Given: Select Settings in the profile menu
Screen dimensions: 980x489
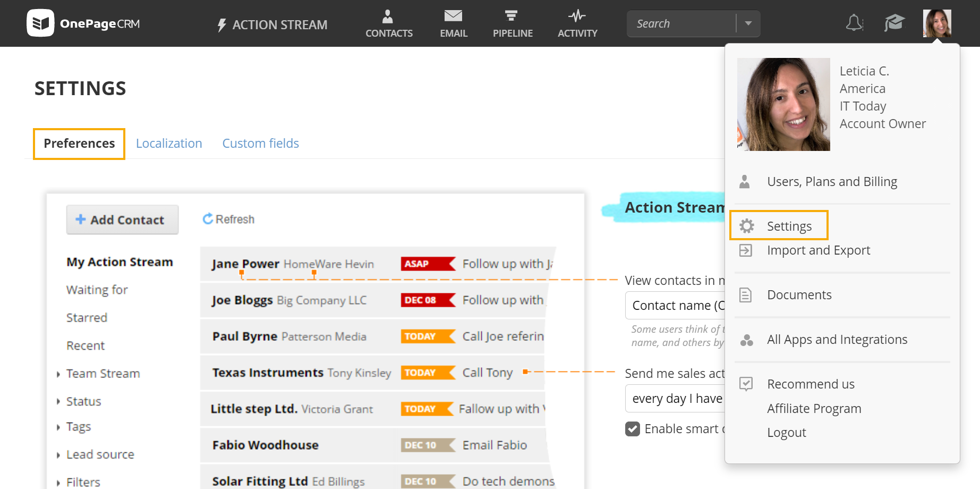Looking at the screenshot, I should 789,226.
